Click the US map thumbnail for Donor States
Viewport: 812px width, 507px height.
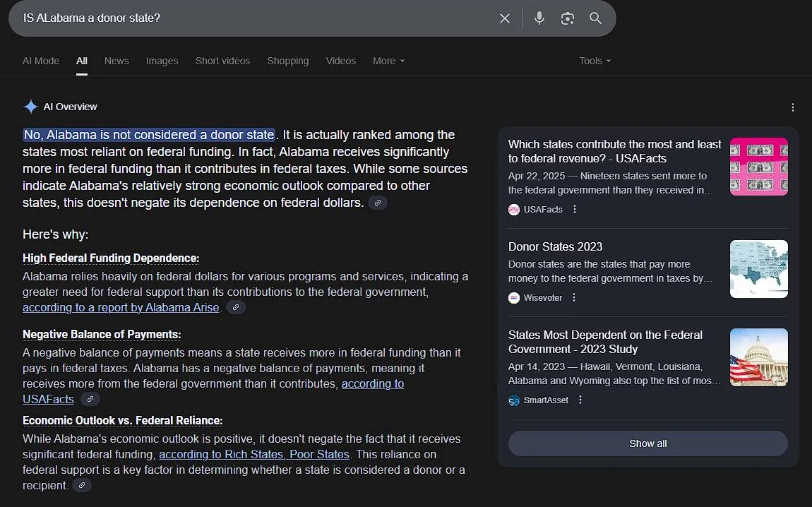point(758,269)
